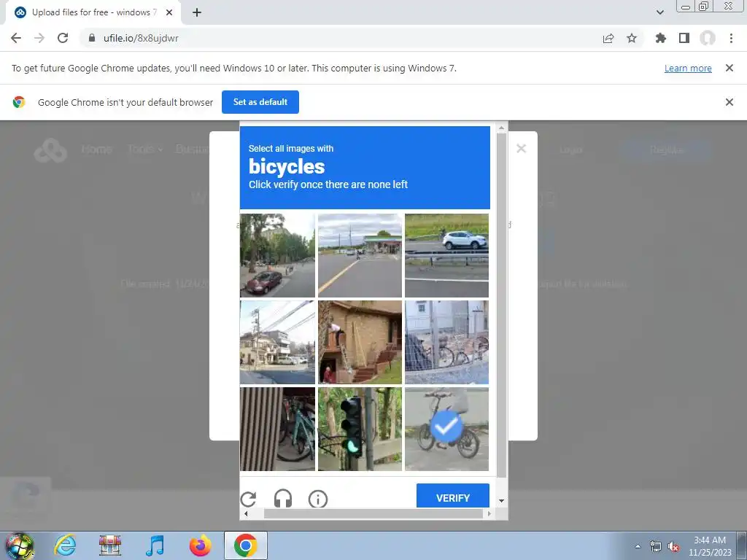This screenshot has width=747, height=560.
Task: Click the captcha horizontal scrollbar thumb
Action: (373, 513)
